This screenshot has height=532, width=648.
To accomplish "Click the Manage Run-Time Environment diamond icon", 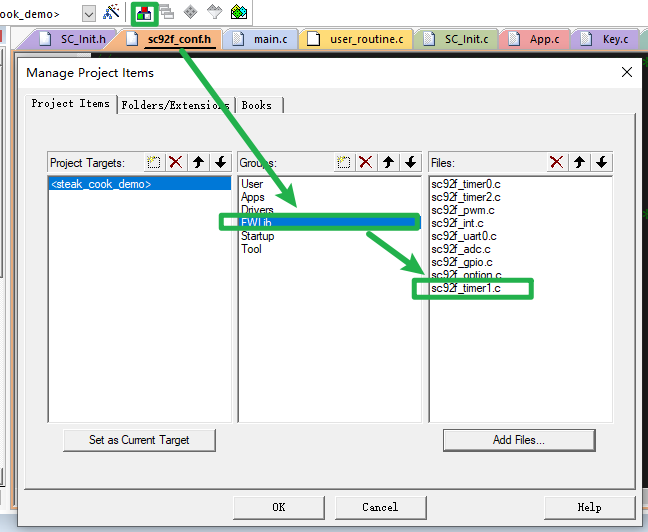I will click(x=190, y=12).
